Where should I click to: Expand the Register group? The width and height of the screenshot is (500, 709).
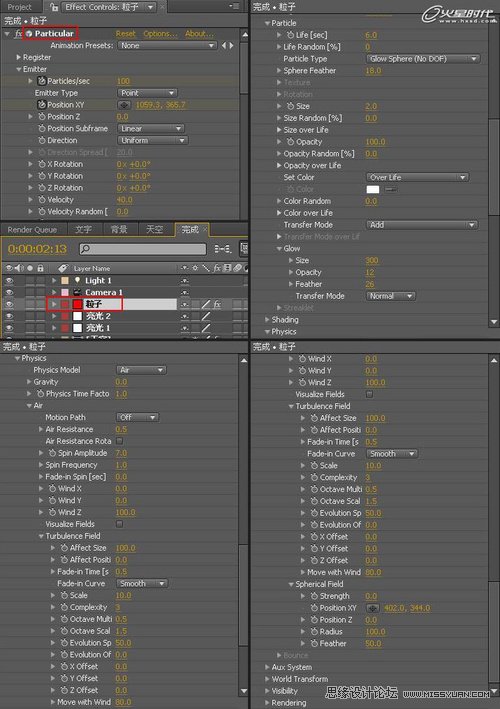(x=19, y=57)
